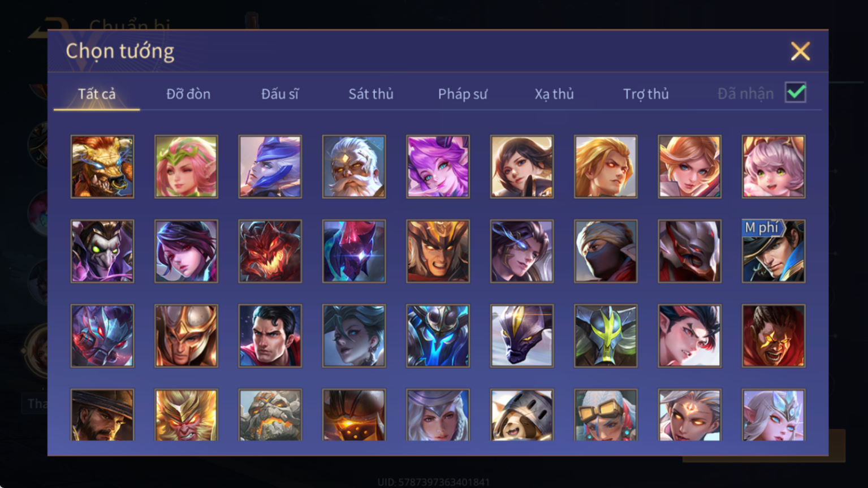Switch to the 'Đỡ đòn' tab
The height and width of the screenshot is (488, 868).
coord(188,94)
